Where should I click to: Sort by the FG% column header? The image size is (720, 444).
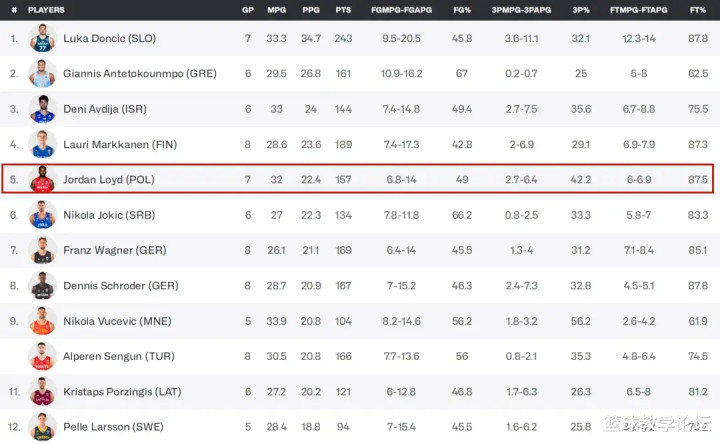click(462, 10)
